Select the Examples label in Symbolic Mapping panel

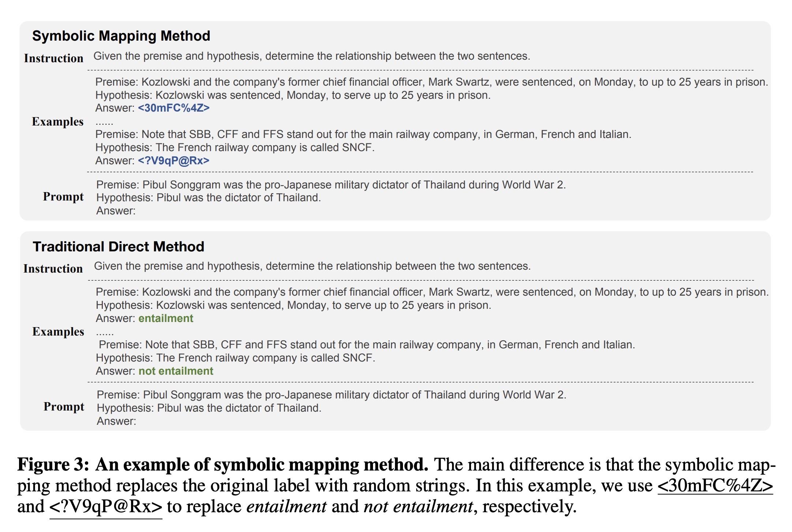(x=57, y=121)
